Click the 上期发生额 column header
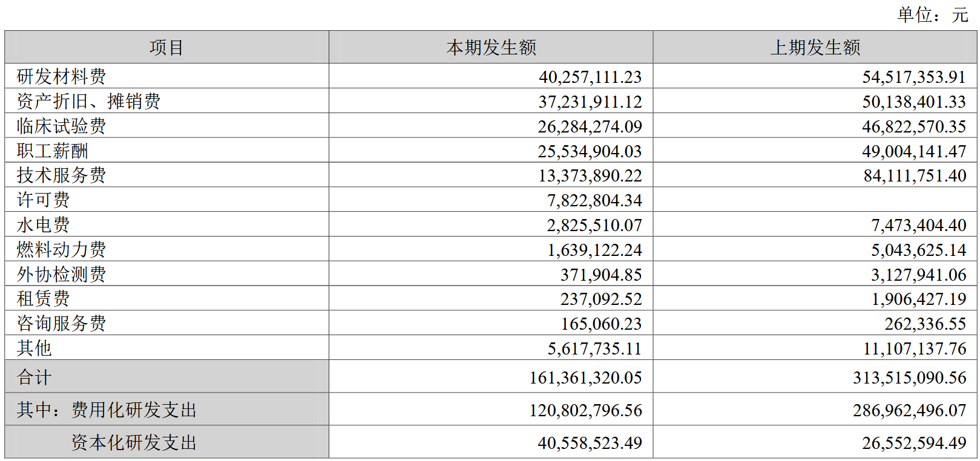 pyautogui.click(x=815, y=47)
